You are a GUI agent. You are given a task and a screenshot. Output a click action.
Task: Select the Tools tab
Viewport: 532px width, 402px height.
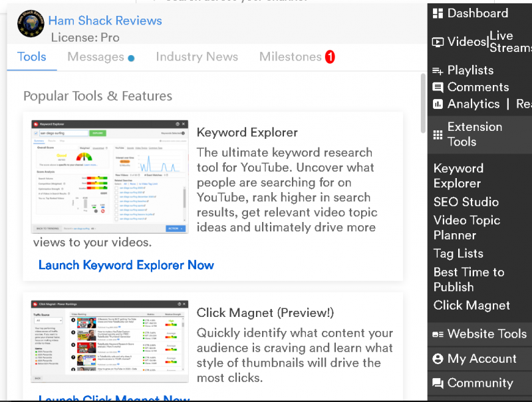click(x=32, y=57)
